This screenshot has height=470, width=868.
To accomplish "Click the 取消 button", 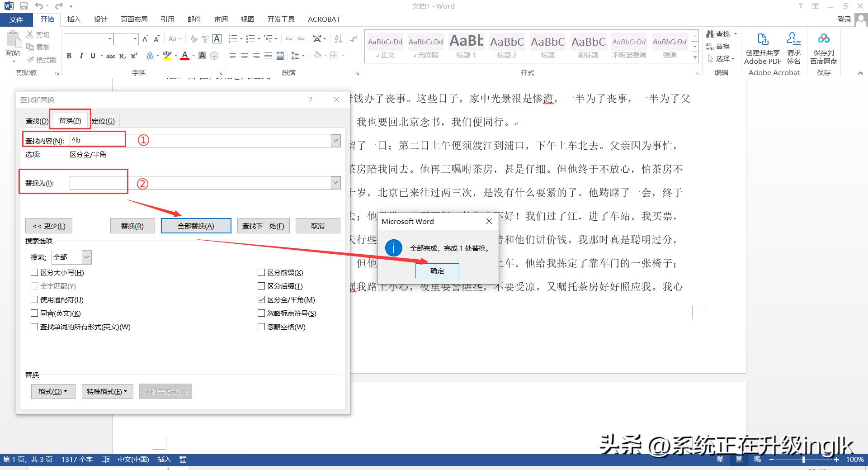I will pos(318,226).
